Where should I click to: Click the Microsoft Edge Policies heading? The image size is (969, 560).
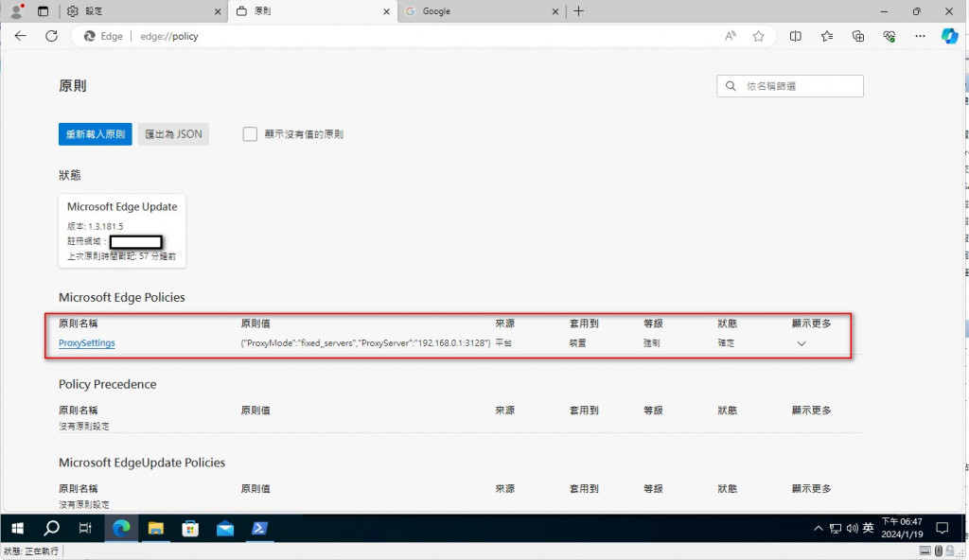point(122,297)
